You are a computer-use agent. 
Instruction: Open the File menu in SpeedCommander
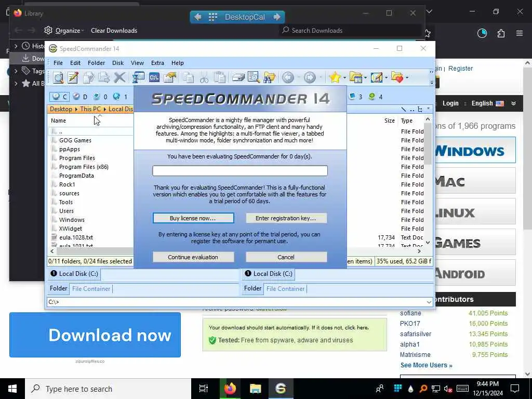click(58, 63)
